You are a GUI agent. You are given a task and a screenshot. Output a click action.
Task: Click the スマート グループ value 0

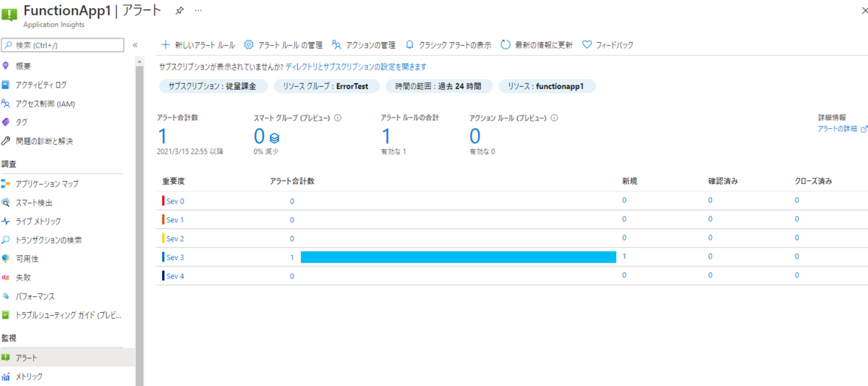pos(259,136)
